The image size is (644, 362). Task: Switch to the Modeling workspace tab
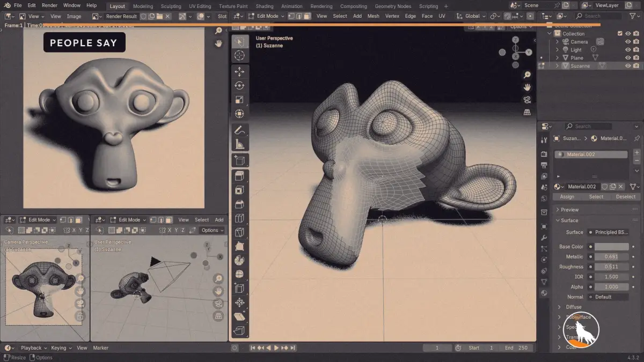point(143,6)
